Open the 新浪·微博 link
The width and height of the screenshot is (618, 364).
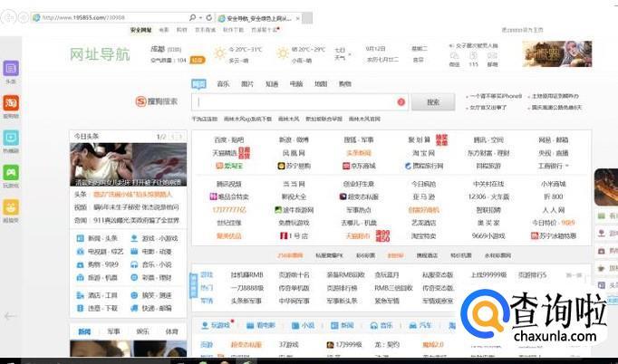(x=294, y=139)
